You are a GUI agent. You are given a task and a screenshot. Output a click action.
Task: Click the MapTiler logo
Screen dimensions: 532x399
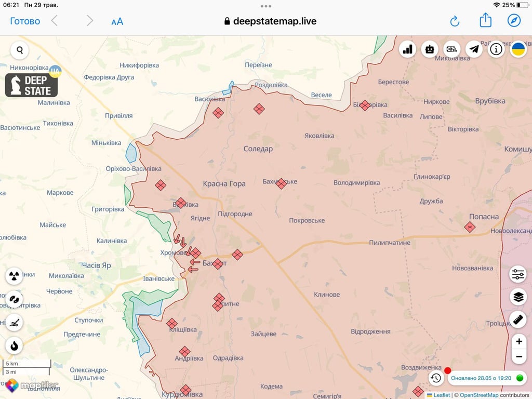click(x=32, y=386)
